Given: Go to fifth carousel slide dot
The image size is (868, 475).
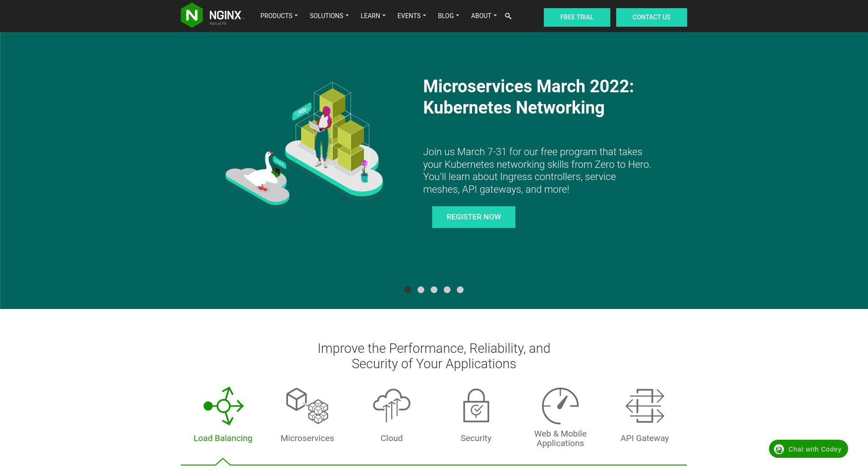Looking at the screenshot, I should (x=460, y=290).
